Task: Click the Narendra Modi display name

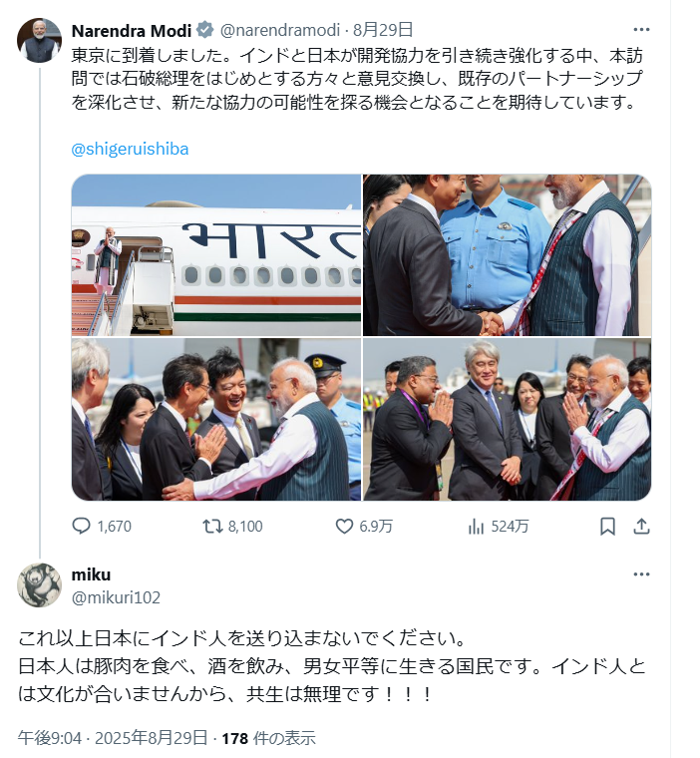Action: click(132, 31)
